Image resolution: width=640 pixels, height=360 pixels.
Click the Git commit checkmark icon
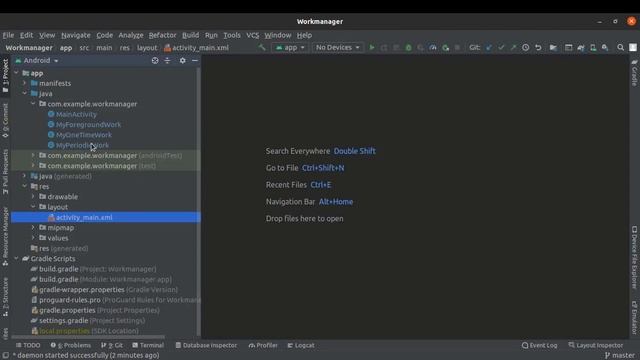[x=501, y=47]
